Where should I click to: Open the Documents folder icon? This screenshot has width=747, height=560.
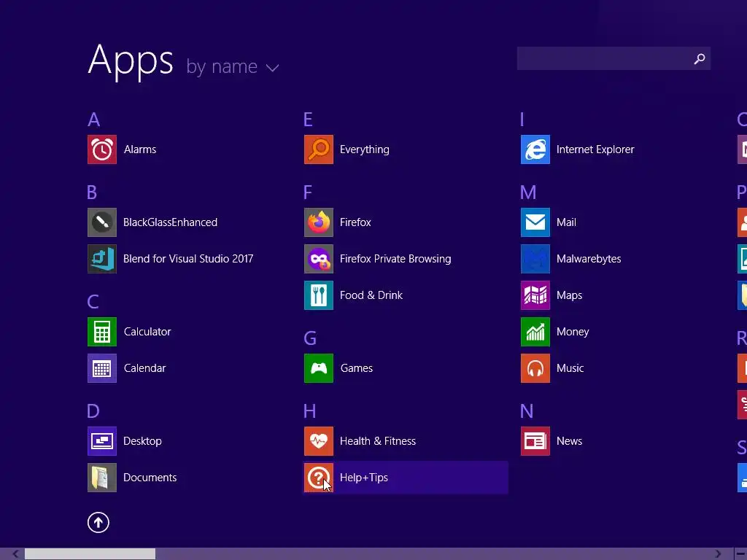[102, 478]
